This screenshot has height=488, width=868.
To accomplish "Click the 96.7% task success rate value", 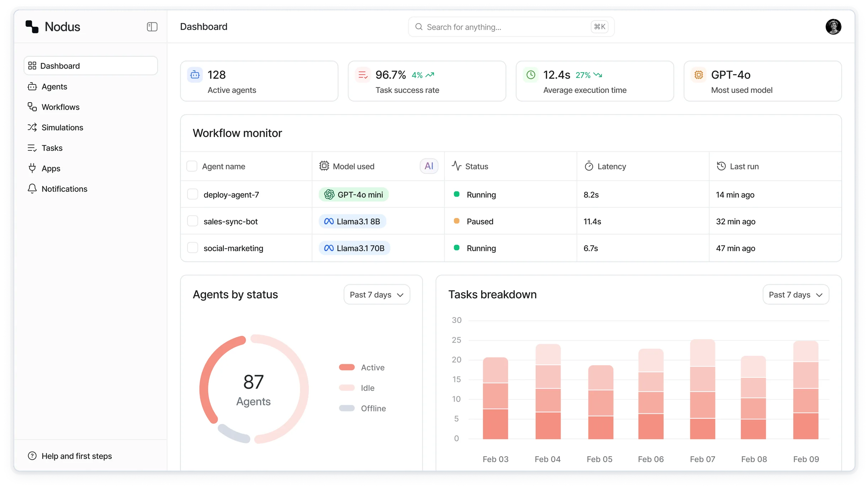I will click(x=390, y=75).
